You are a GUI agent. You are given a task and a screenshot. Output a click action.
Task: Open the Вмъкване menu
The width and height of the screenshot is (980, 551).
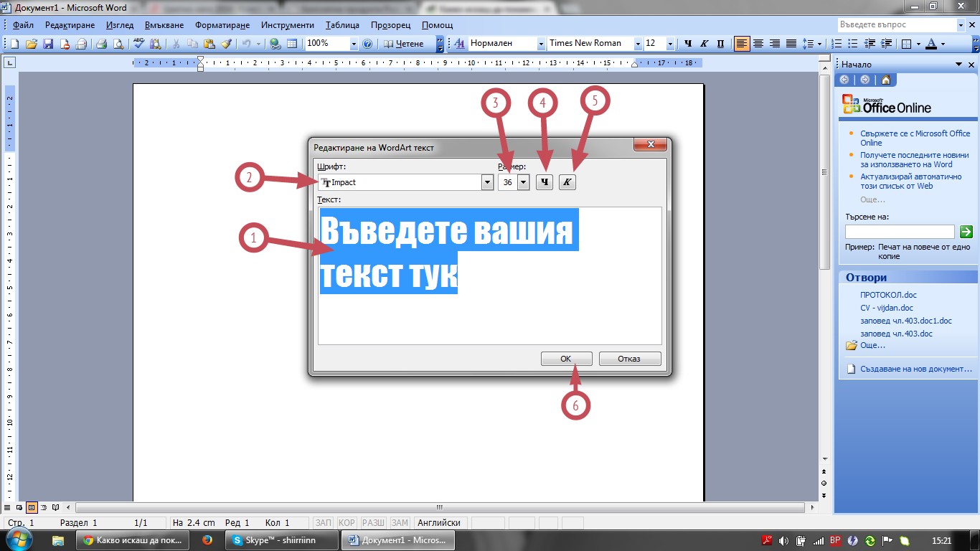(x=165, y=25)
